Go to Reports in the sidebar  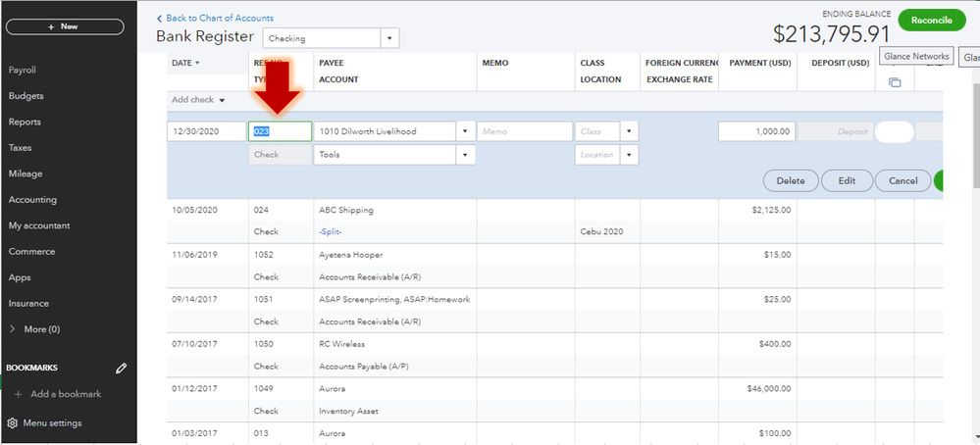pyautogui.click(x=25, y=123)
